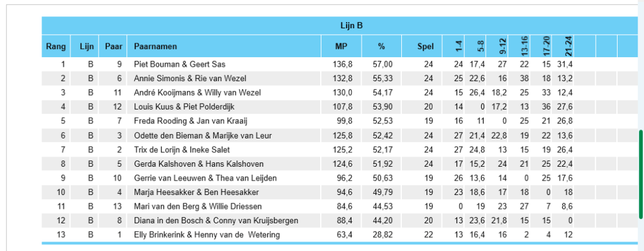Select Odette den Bieman & Marijke van Leur

tap(203, 135)
